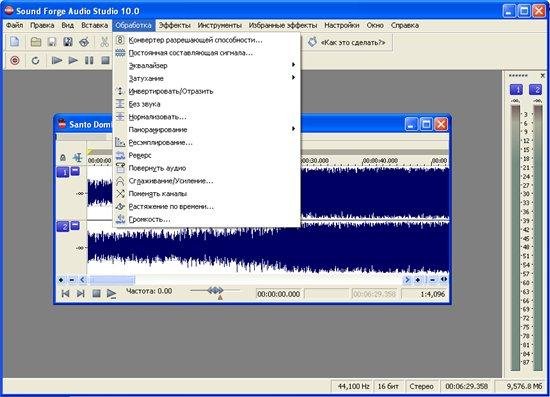Image resolution: width=550 pixels, height=397 pixels.
Task: Select Поменять каналы from the menu
Action: (x=207, y=194)
